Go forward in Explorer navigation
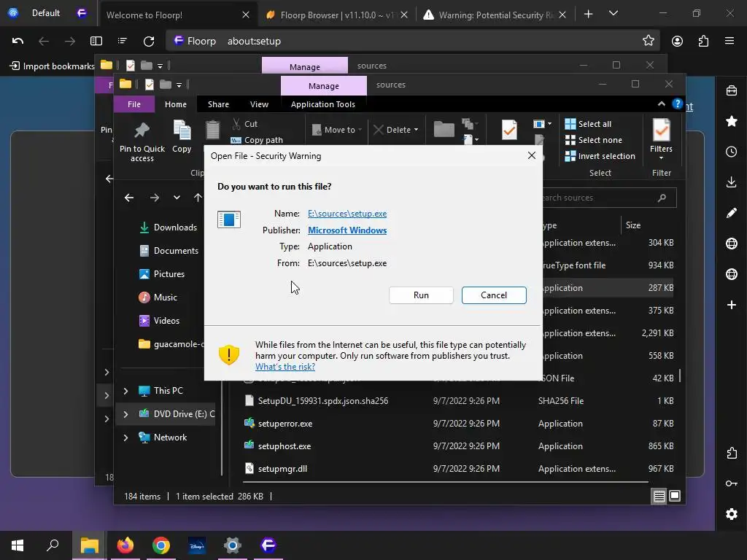 tap(155, 198)
